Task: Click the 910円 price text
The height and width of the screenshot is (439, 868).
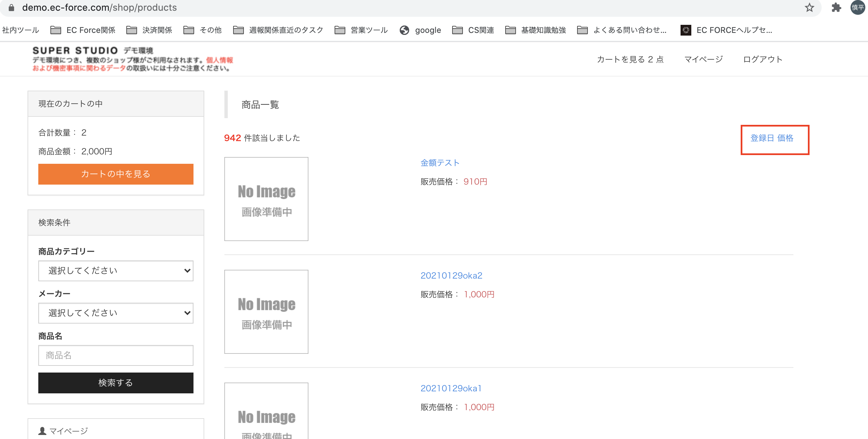Action: click(475, 182)
